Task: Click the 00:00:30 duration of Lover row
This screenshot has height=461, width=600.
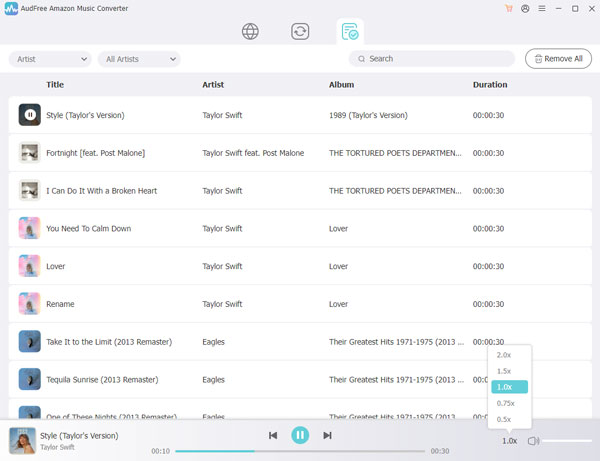Action: [488, 266]
